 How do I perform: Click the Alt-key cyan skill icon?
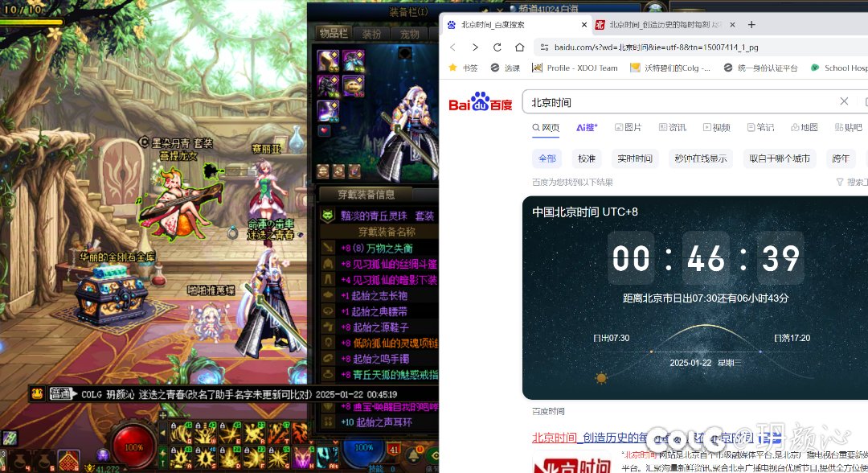(326, 458)
